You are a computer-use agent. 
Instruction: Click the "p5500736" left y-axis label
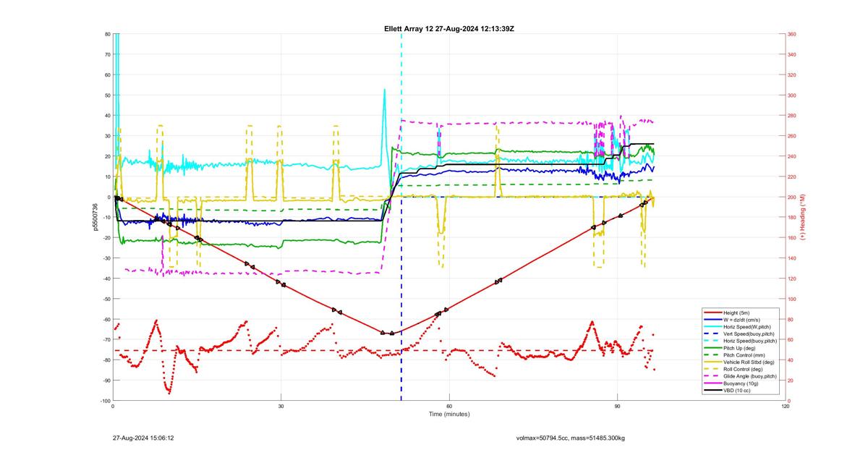point(95,217)
